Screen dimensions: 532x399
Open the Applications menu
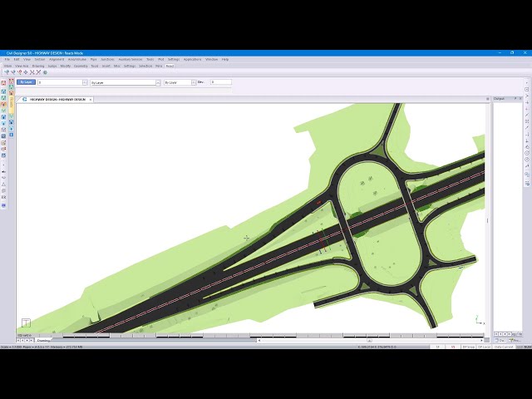192,59
